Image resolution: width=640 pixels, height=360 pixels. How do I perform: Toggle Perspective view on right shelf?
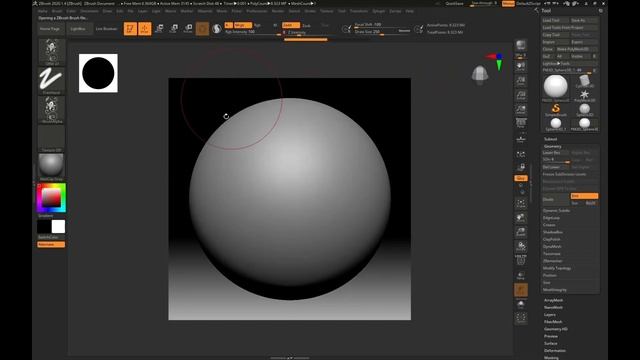coord(521,124)
